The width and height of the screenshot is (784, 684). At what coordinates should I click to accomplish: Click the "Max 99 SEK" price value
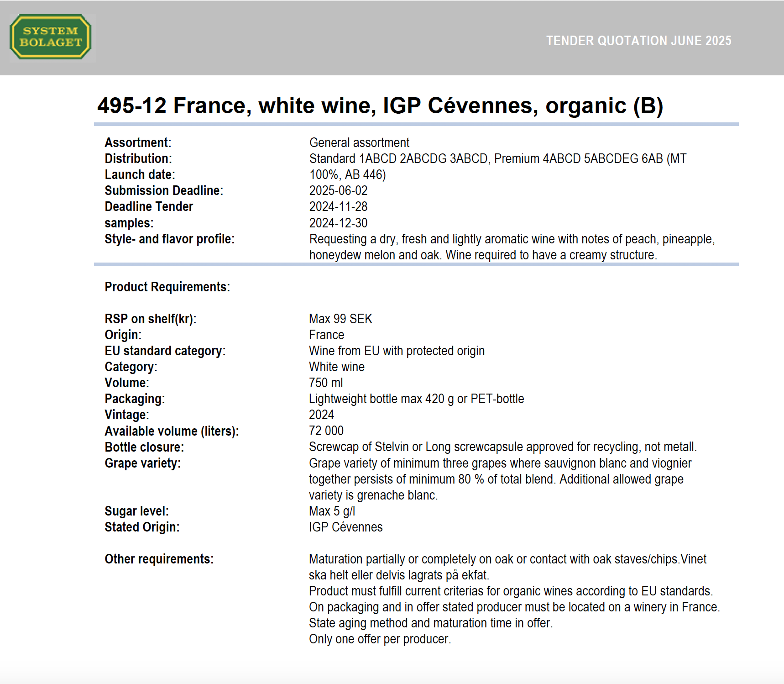pos(340,319)
